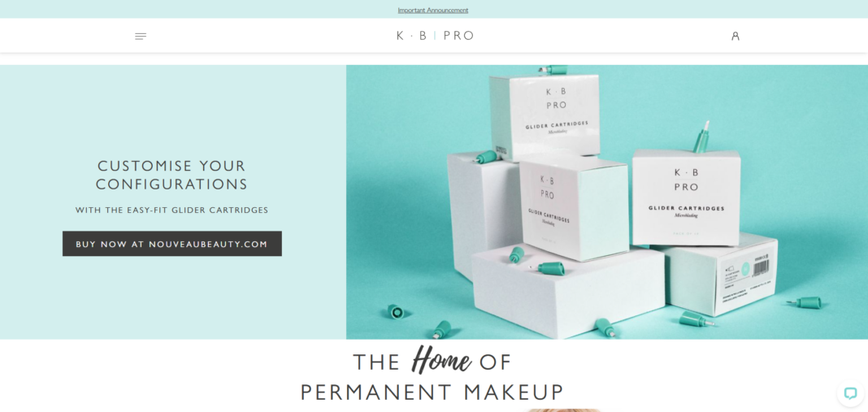The width and height of the screenshot is (868, 412).
Task: Click the top Glider Cartridges box
Action: tap(544, 116)
